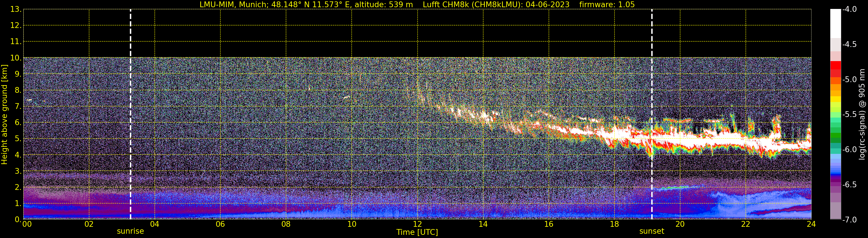The width and height of the screenshot is (868, 238).
Task: Click the white segment at top of colorbar
Action: point(836,24)
